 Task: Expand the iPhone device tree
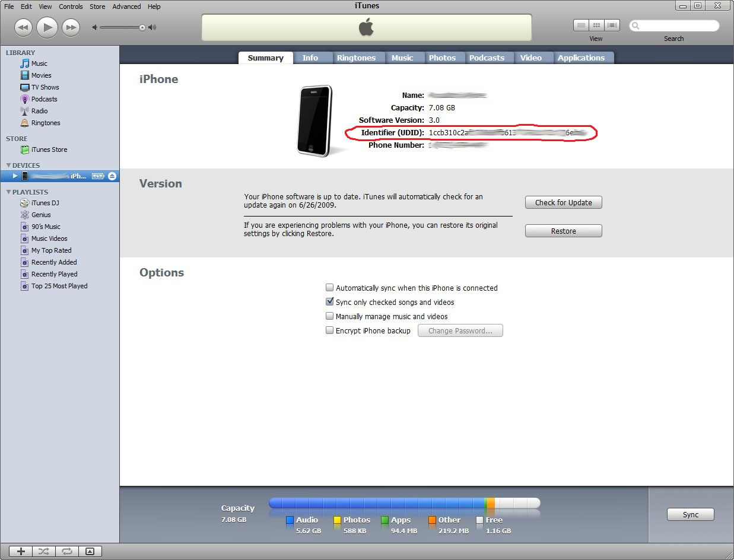[15, 176]
